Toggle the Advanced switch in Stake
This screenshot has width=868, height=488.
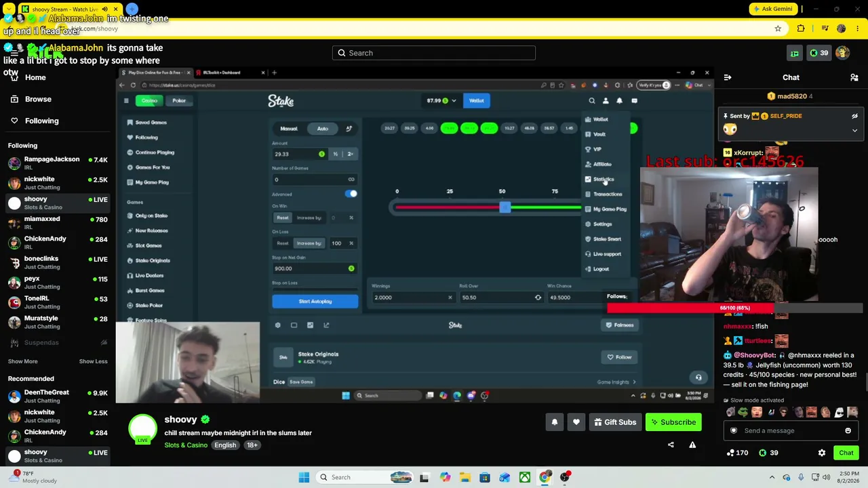(x=351, y=194)
